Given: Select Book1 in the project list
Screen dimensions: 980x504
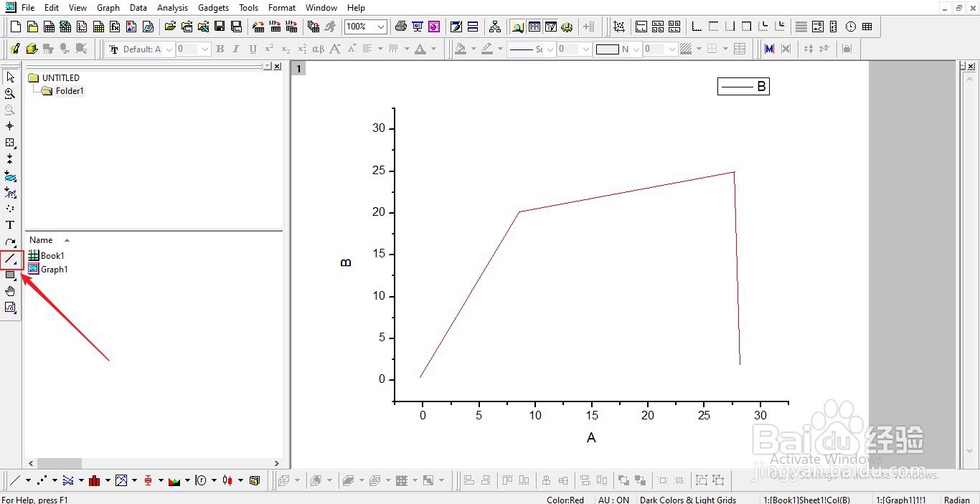Looking at the screenshot, I should tap(52, 256).
